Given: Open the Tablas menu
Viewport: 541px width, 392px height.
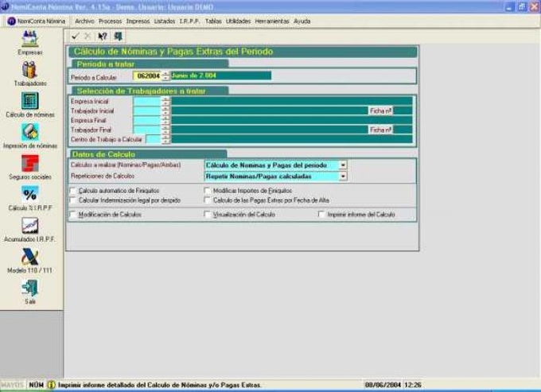Looking at the screenshot, I should [x=213, y=21].
